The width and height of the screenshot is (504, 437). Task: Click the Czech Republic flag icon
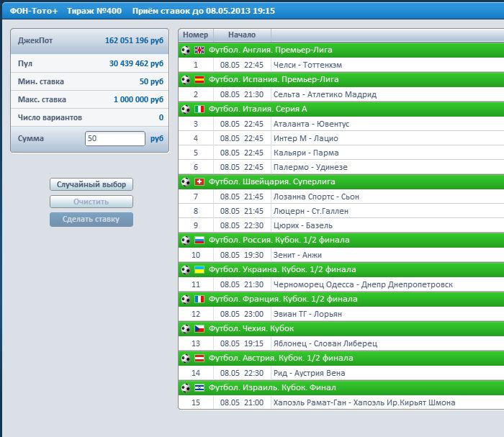pos(199,329)
